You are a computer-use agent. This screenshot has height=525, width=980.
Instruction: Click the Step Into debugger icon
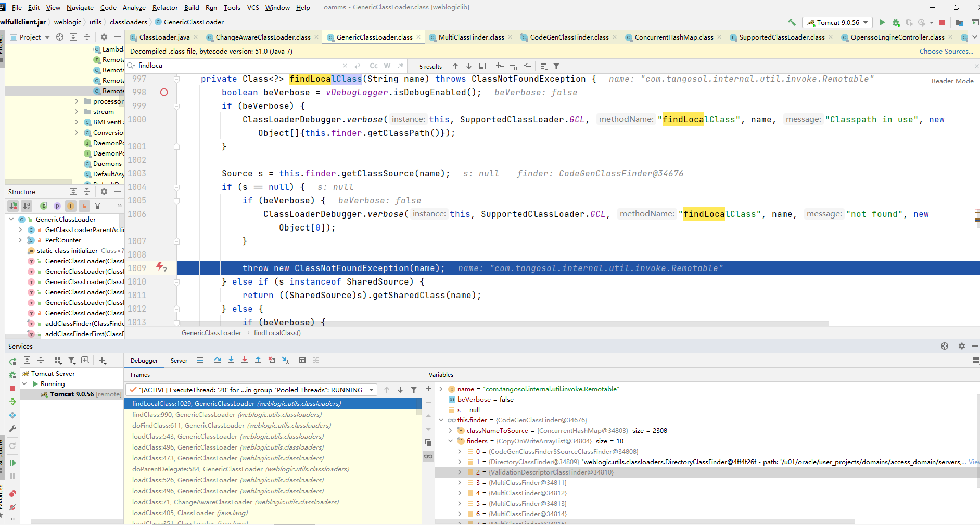tap(231, 360)
